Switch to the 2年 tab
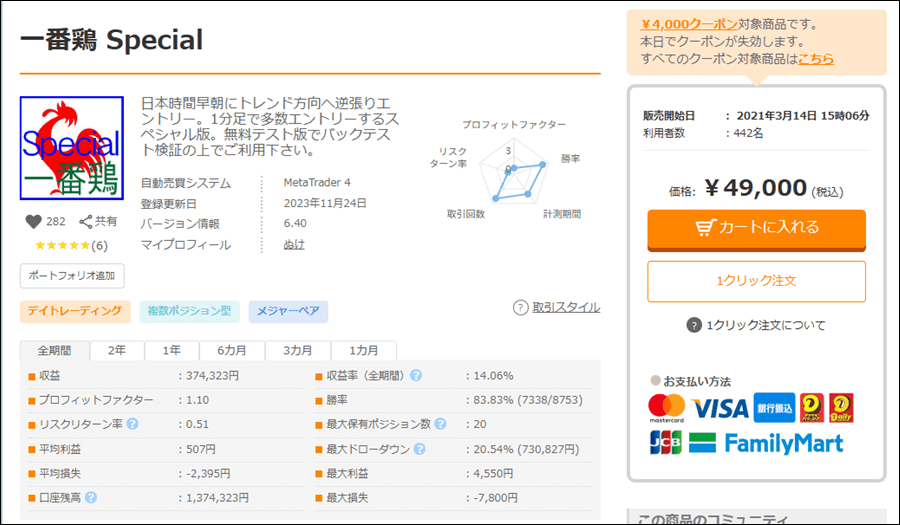Screen dimensions: 900x525 (117, 351)
